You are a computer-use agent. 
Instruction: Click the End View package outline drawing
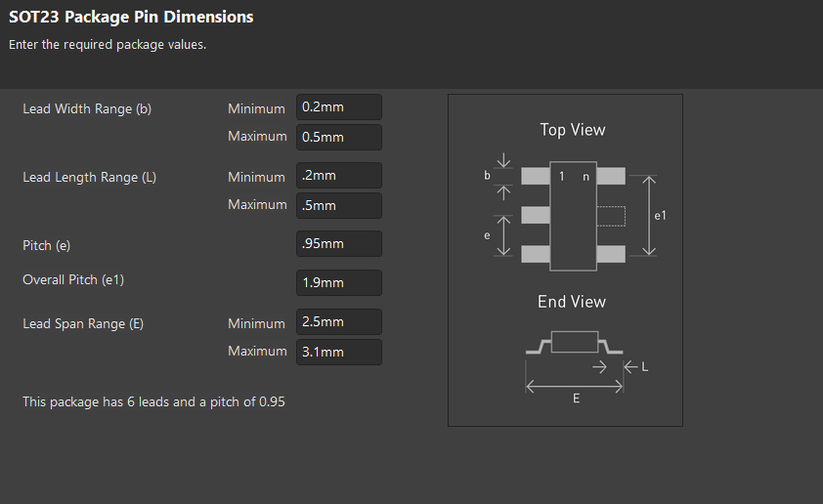(x=574, y=343)
